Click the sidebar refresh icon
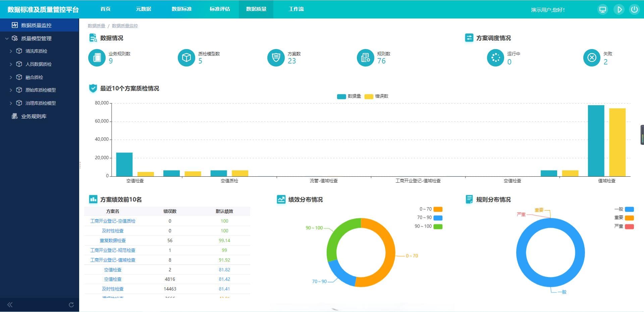 point(71,305)
